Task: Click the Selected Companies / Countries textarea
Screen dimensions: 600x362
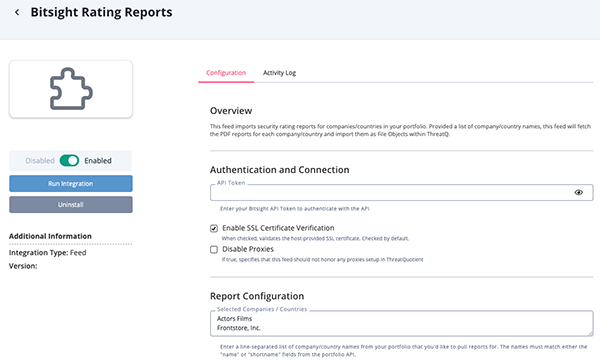Action: click(x=401, y=323)
